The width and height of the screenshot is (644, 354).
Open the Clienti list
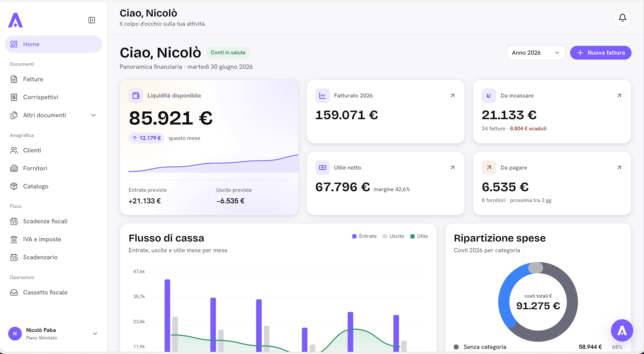pyautogui.click(x=53, y=150)
